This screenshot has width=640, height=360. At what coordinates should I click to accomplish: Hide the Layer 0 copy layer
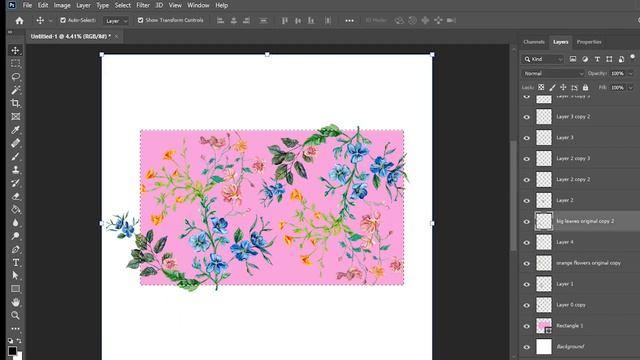coord(527,305)
